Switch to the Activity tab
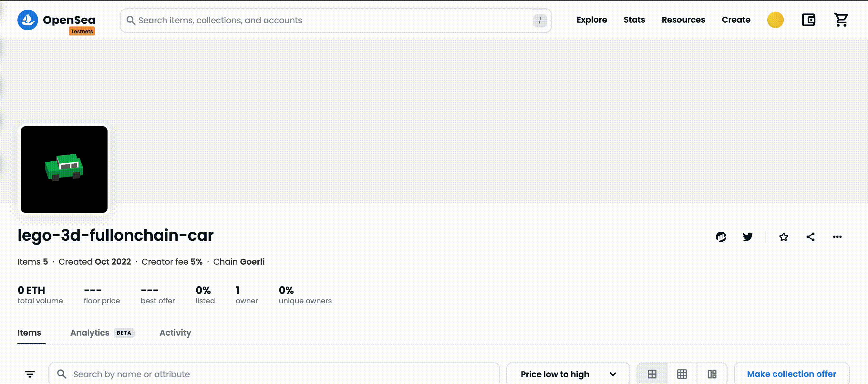 [175, 333]
